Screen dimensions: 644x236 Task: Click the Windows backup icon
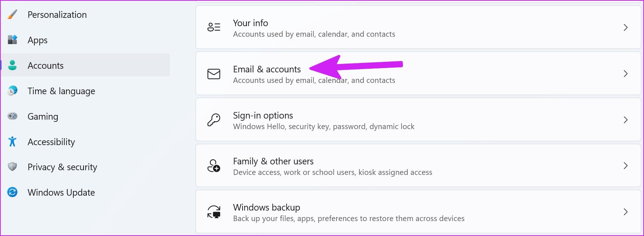pos(214,212)
